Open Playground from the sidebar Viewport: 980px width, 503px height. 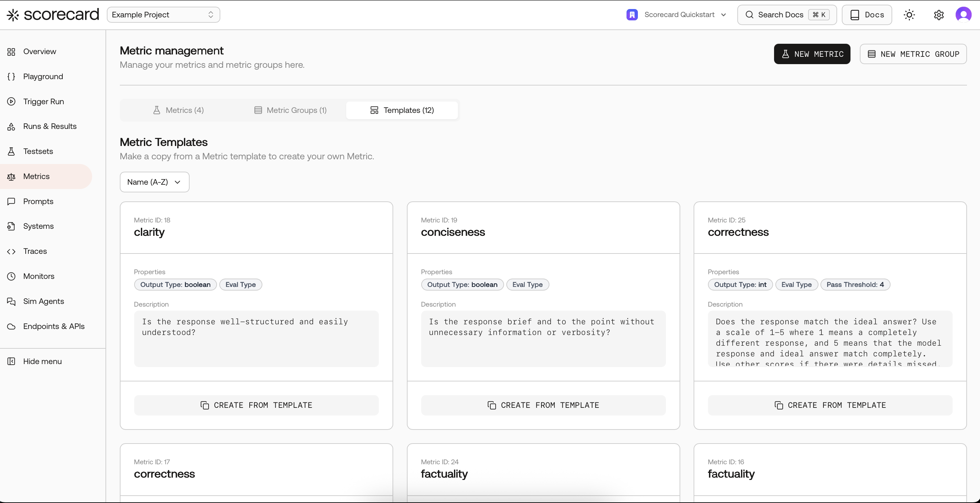46,76
